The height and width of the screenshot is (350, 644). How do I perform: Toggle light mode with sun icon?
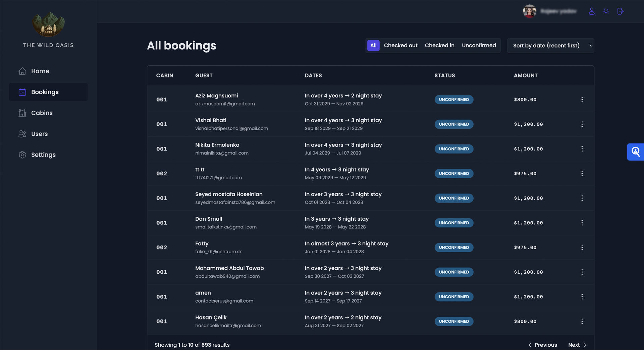[x=606, y=11]
